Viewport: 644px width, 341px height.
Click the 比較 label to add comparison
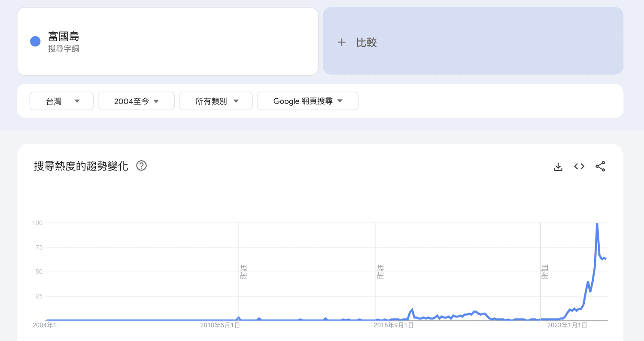[366, 43]
